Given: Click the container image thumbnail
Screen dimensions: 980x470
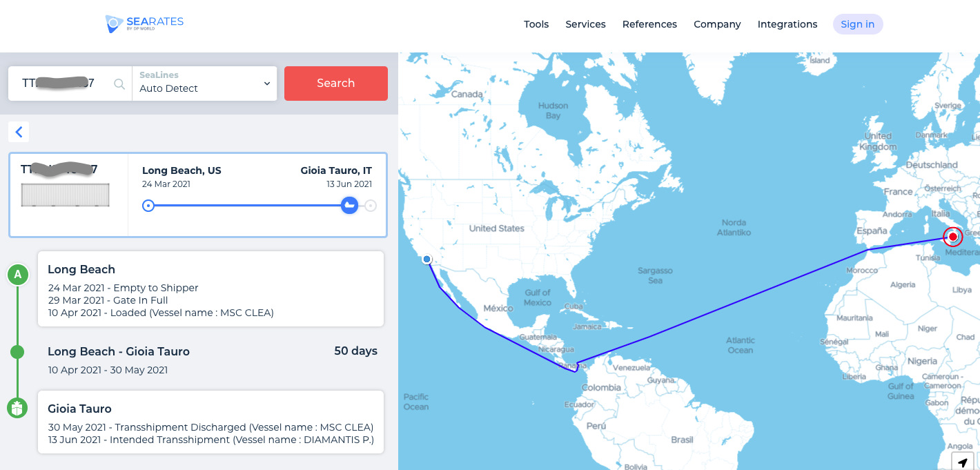Looking at the screenshot, I should pyautogui.click(x=66, y=195).
